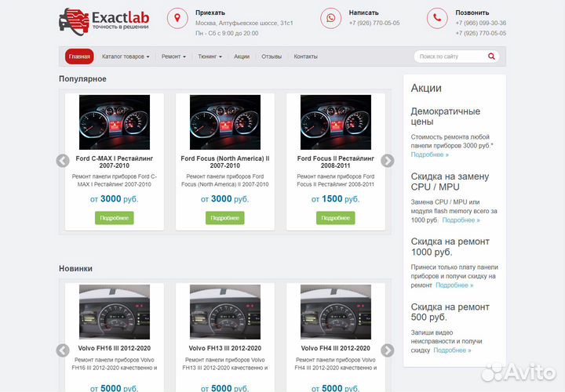Open Главная menu tab
The height and width of the screenshot is (392, 565).
point(79,56)
